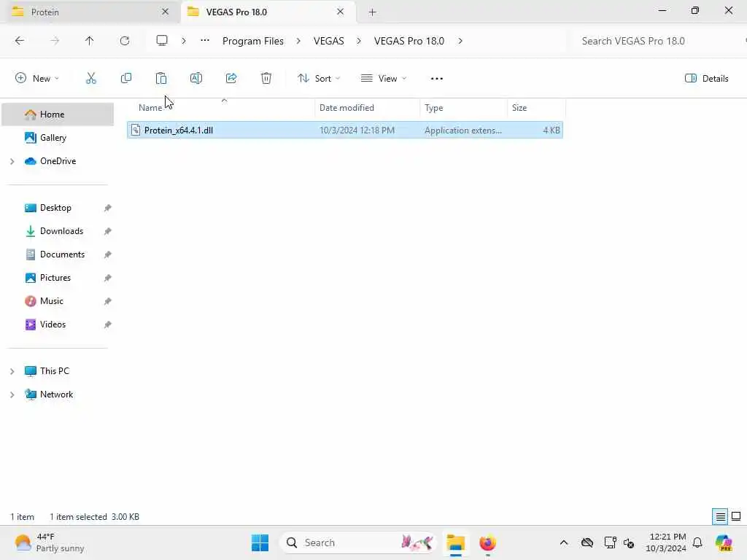Viewport: 747px width, 560px height.
Task: Go up one folder level arrow
Action: coord(89,41)
